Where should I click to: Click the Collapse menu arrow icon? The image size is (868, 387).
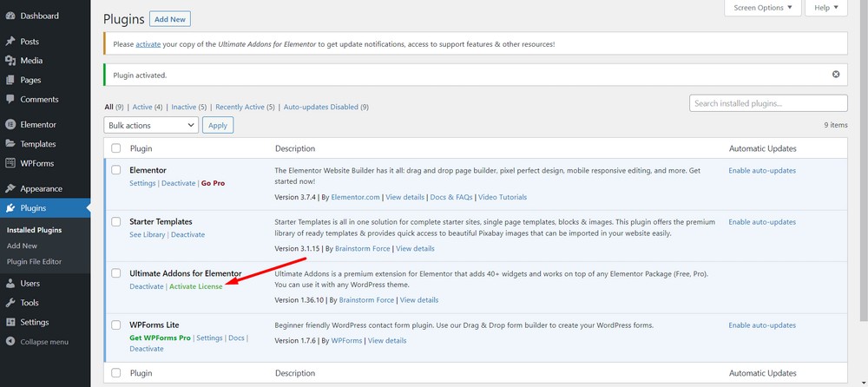click(10, 342)
